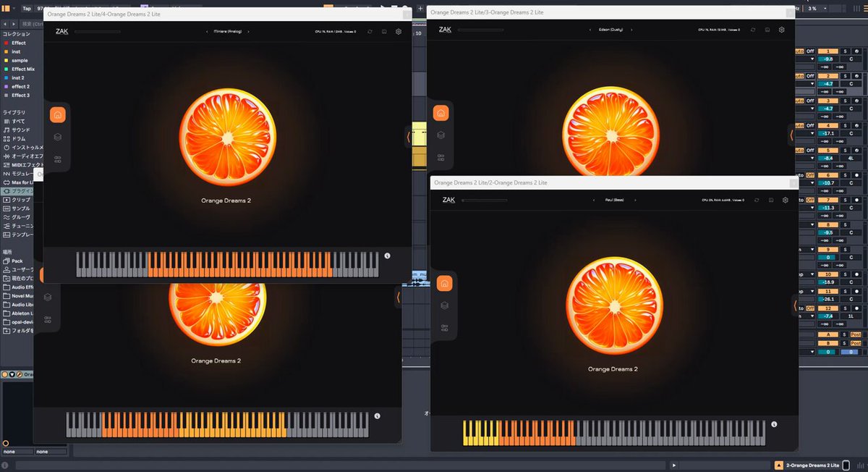This screenshot has width=868, height=472.
Task: Show keyboard info in 4-Orange Dreams window
Action: click(387, 256)
